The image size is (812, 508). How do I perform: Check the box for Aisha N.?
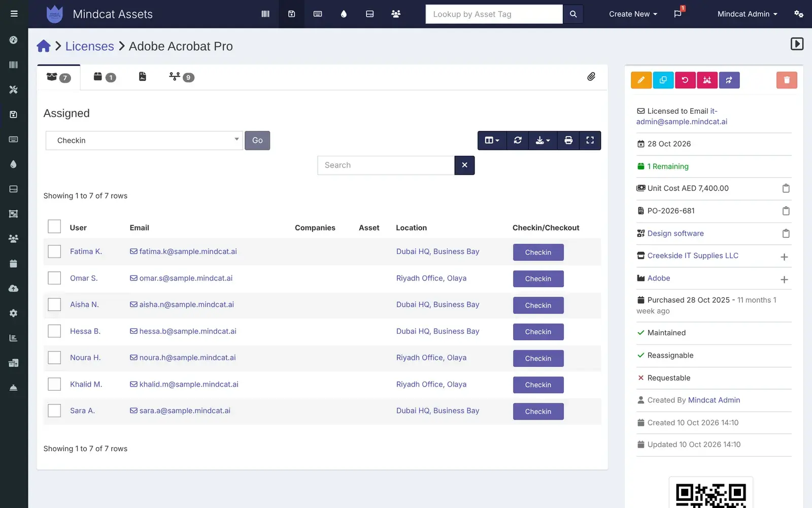54,304
